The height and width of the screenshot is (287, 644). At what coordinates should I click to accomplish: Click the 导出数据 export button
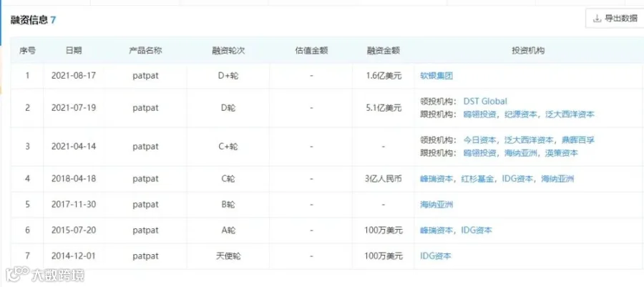point(615,19)
